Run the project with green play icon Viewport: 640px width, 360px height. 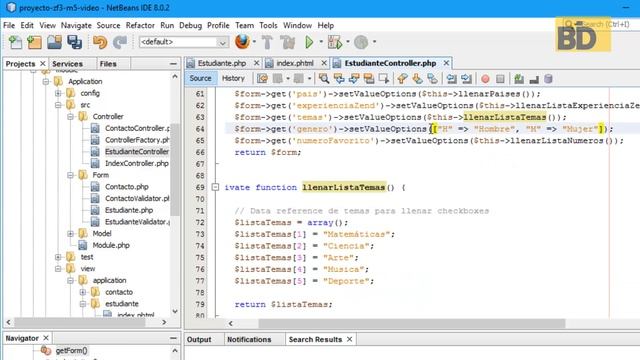309,42
